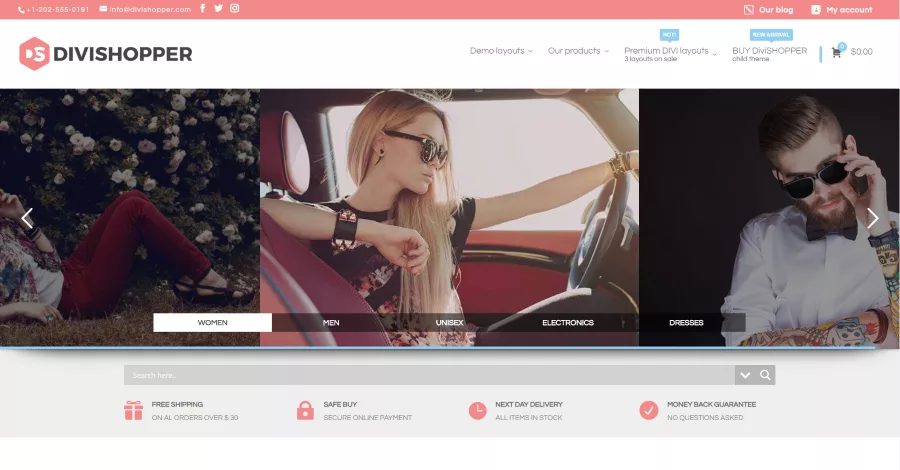Go to the previous slide arrow

click(x=26, y=218)
